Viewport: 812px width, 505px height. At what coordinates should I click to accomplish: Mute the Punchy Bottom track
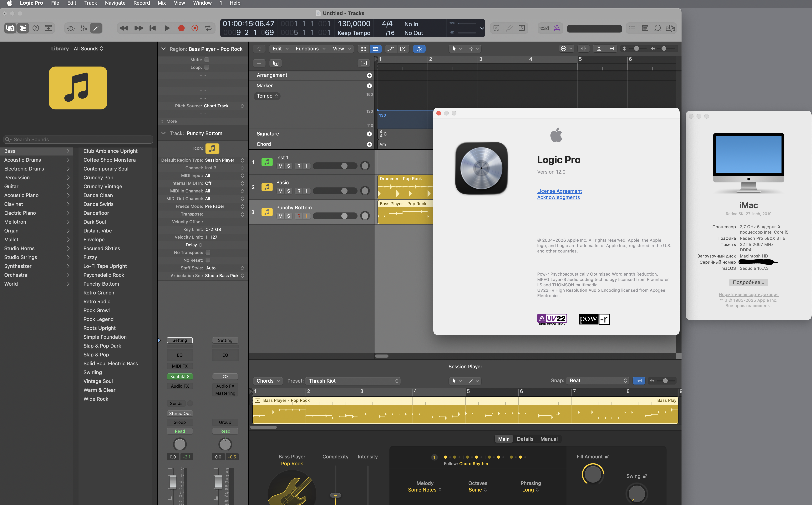coord(280,216)
